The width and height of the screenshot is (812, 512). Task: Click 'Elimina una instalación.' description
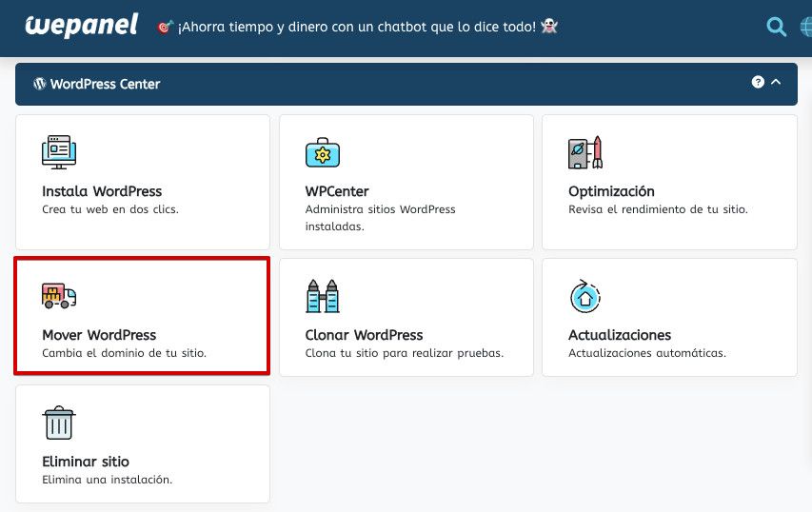pos(108,480)
